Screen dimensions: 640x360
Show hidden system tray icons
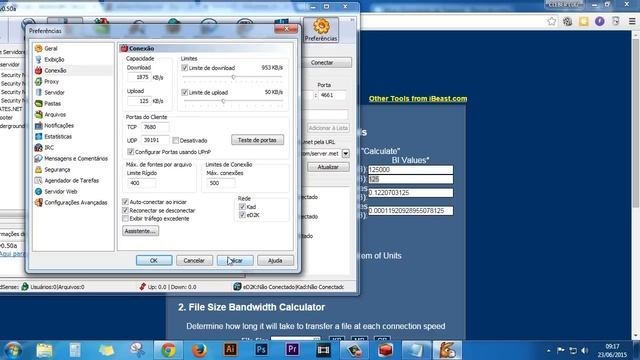pos(549,351)
